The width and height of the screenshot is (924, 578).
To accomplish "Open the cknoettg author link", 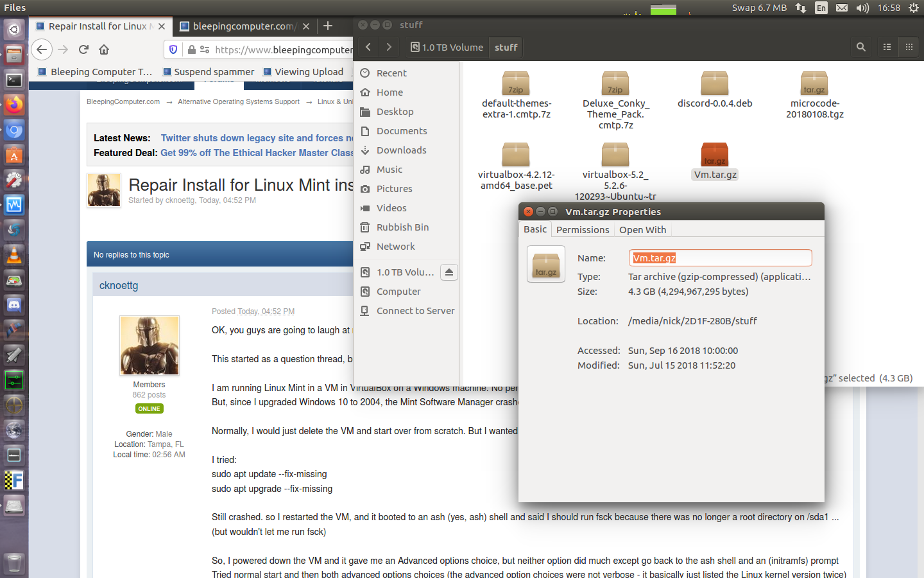I will point(119,286).
